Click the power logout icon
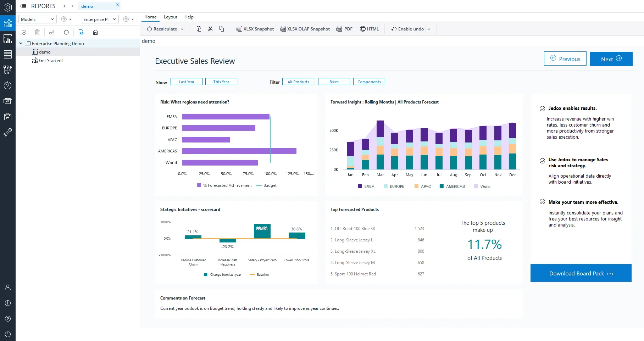The height and width of the screenshot is (341, 644). click(x=7, y=334)
